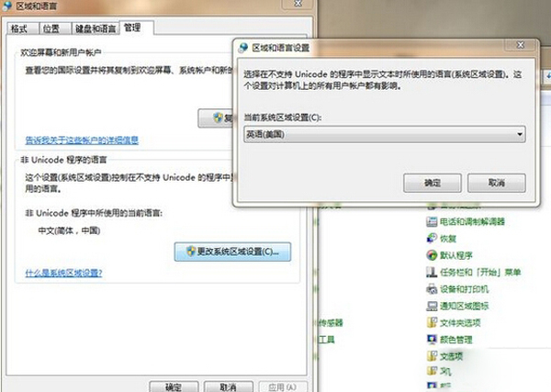551x392 pixels.
Task: Switch to the 位置 tab
Action: click(55, 28)
